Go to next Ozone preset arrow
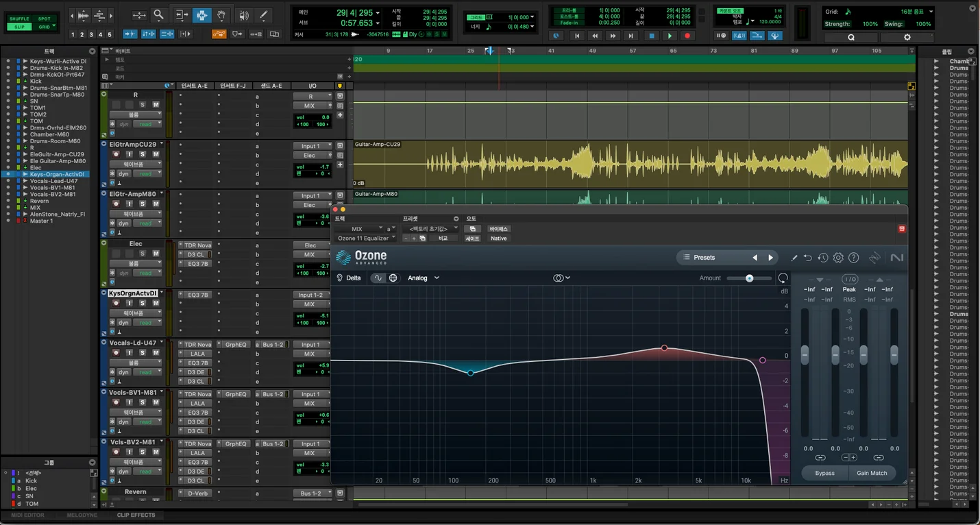This screenshot has height=525, width=980. (x=770, y=258)
